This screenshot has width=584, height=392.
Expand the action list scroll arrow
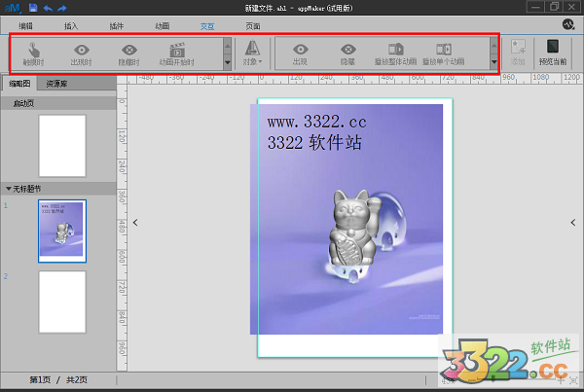494,61
